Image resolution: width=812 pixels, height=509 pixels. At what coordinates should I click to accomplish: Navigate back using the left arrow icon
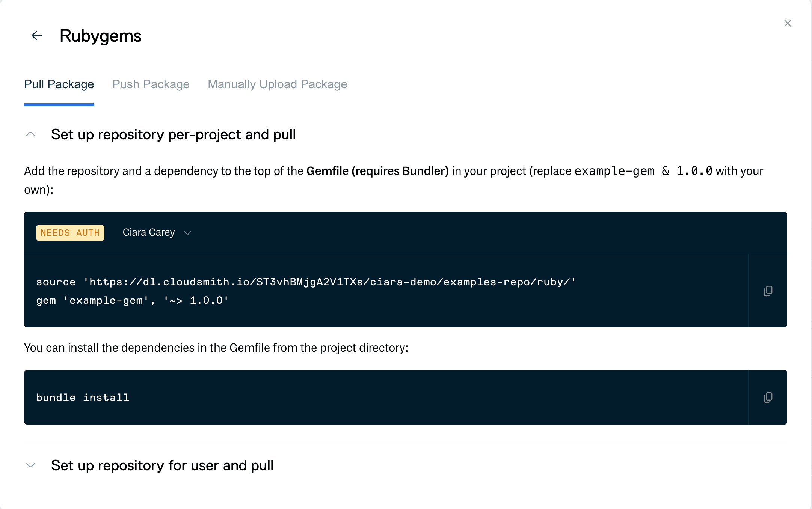coord(36,36)
